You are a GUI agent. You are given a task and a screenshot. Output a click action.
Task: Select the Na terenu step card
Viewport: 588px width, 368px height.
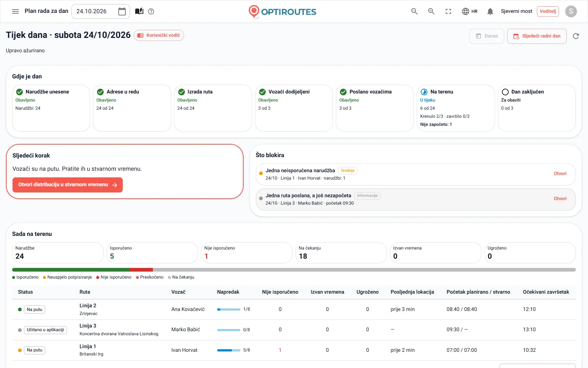pos(456,108)
